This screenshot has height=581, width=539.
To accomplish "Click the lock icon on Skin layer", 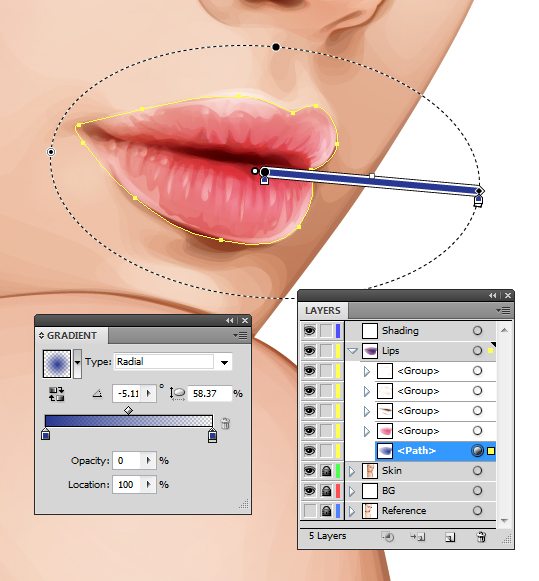I will [x=326, y=471].
